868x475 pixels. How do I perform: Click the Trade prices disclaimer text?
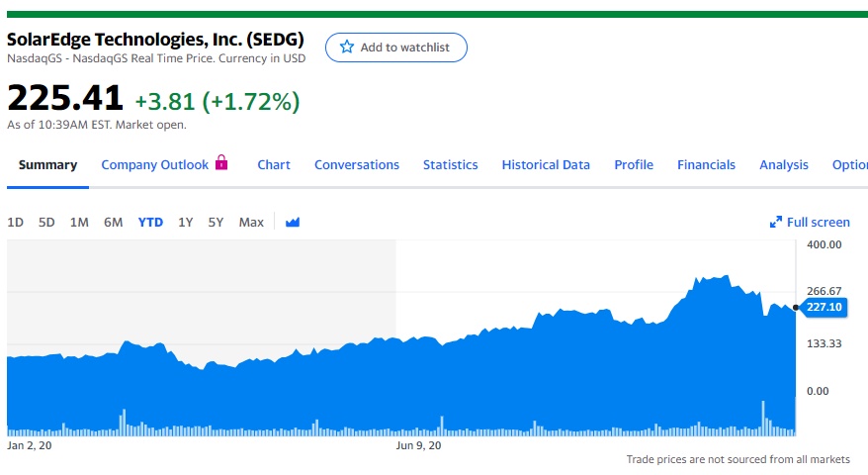click(738, 459)
